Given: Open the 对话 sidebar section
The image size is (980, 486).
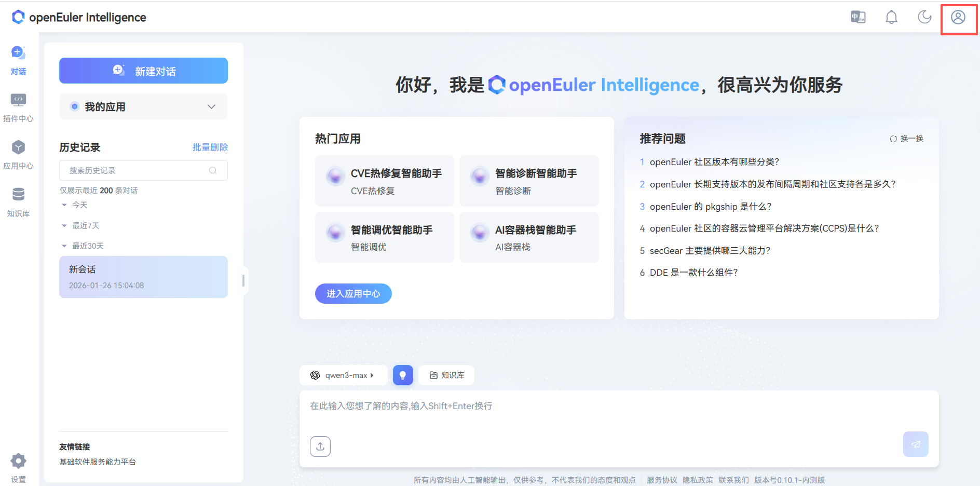Looking at the screenshot, I should [18, 61].
